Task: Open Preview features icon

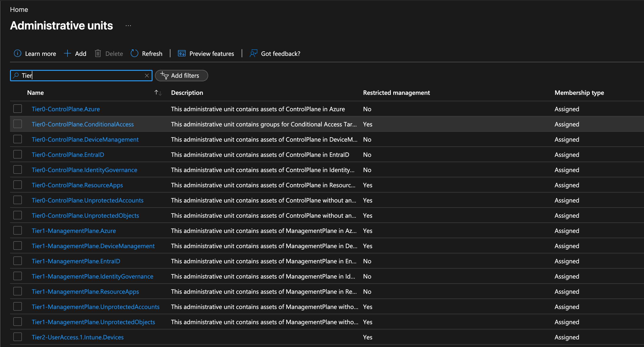Action: click(x=182, y=53)
